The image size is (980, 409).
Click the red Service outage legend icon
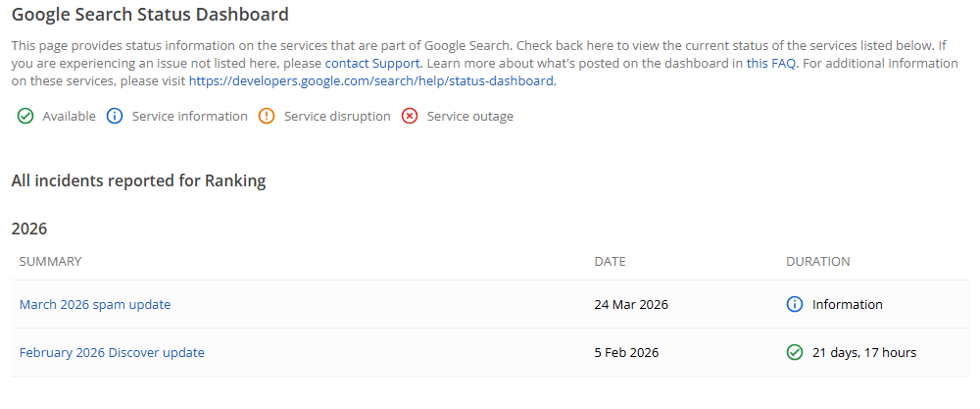(x=410, y=117)
